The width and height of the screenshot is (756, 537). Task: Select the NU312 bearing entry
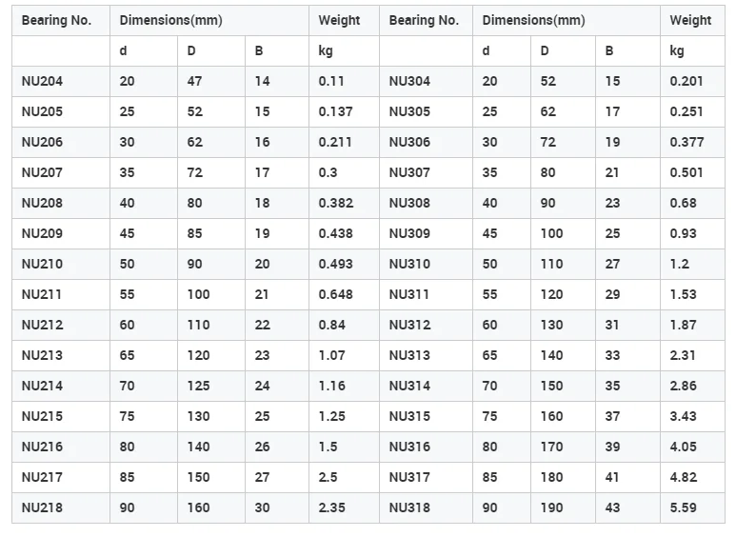point(409,326)
